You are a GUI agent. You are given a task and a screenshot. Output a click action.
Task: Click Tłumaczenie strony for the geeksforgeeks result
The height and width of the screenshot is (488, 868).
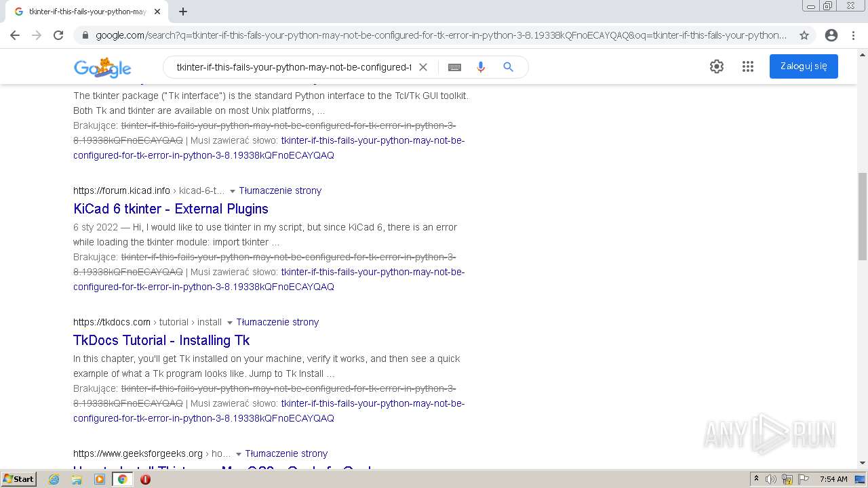point(286,453)
